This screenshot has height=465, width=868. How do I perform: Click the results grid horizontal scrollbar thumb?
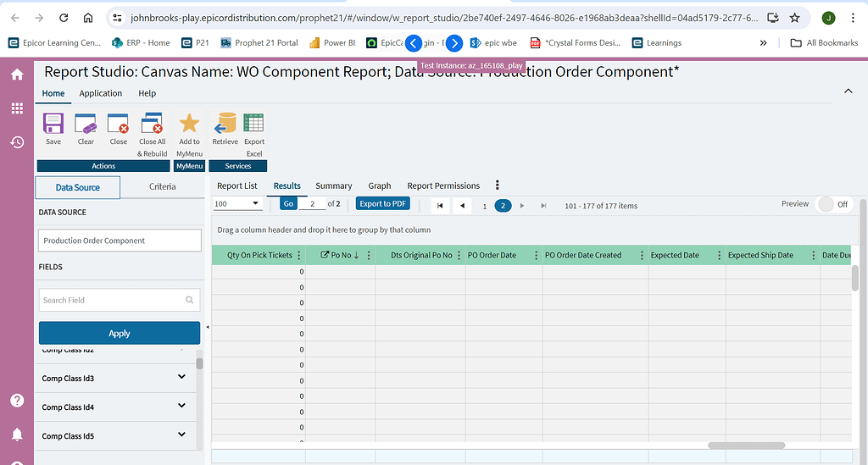click(x=746, y=445)
